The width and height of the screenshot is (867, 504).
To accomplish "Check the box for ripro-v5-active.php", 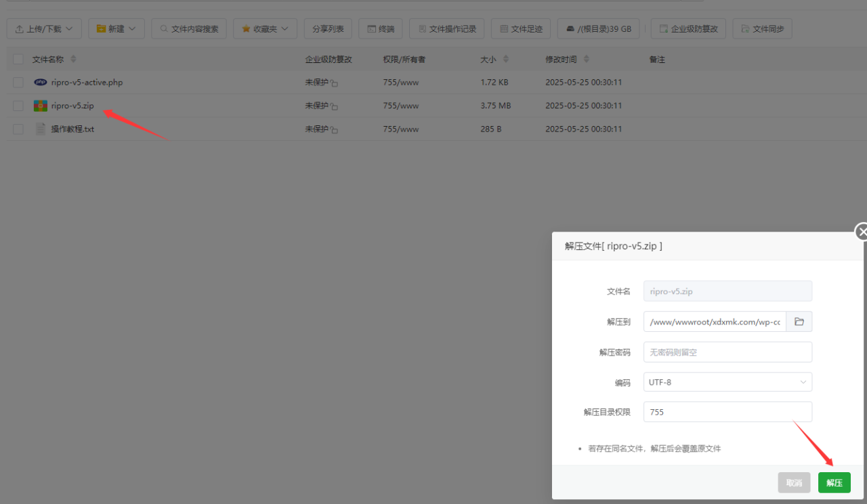I will (x=18, y=83).
